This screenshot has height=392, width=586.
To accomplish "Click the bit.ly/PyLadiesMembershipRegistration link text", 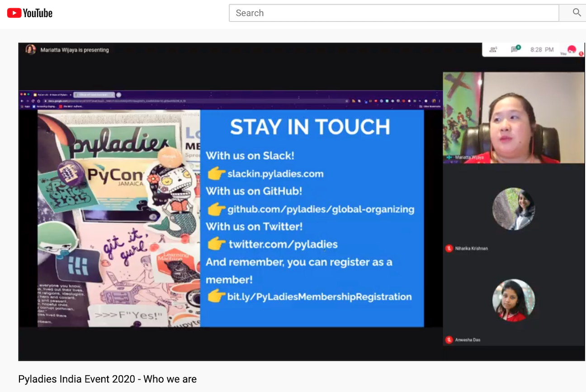I will click(319, 297).
